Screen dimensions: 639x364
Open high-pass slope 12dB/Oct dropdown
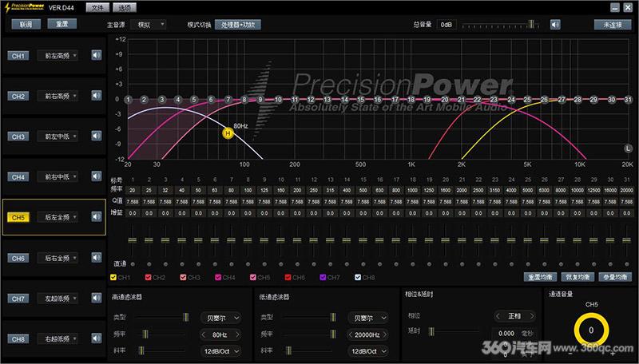(x=221, y=351)
